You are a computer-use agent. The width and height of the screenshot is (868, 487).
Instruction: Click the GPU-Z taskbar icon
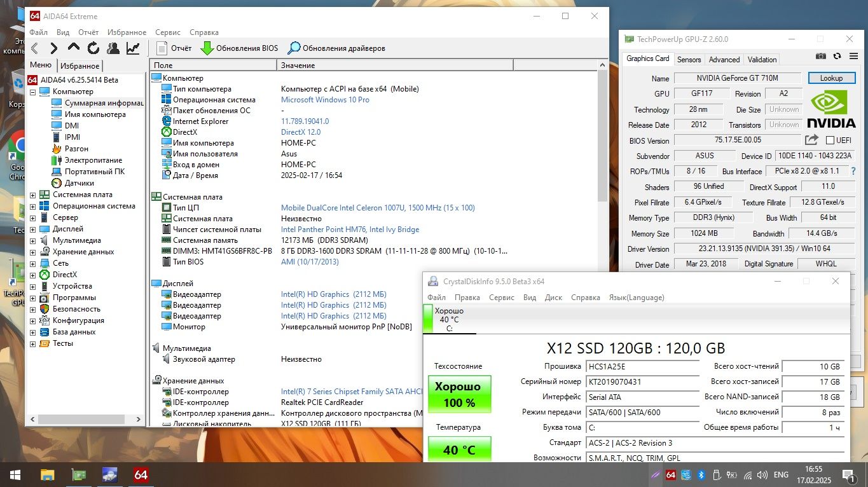tap(79, 474)
